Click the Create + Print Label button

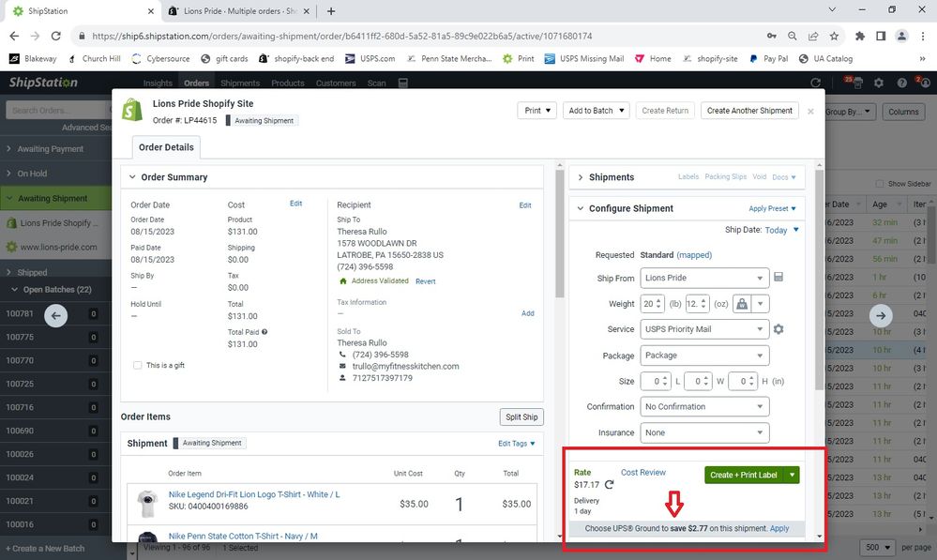click(744, 475)
